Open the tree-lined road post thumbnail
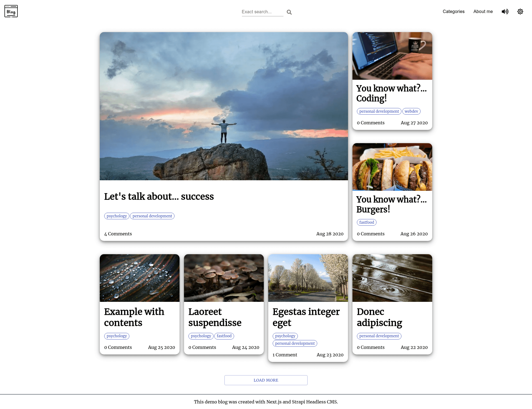The image size is (532, 409). 308,278
